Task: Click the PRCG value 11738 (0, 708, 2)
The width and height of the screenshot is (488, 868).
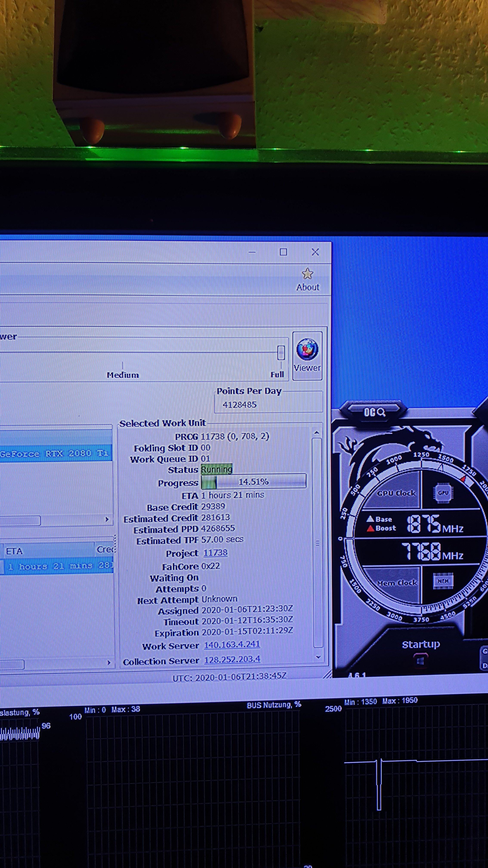Action: pyautogui.click(x=235, y=436)
